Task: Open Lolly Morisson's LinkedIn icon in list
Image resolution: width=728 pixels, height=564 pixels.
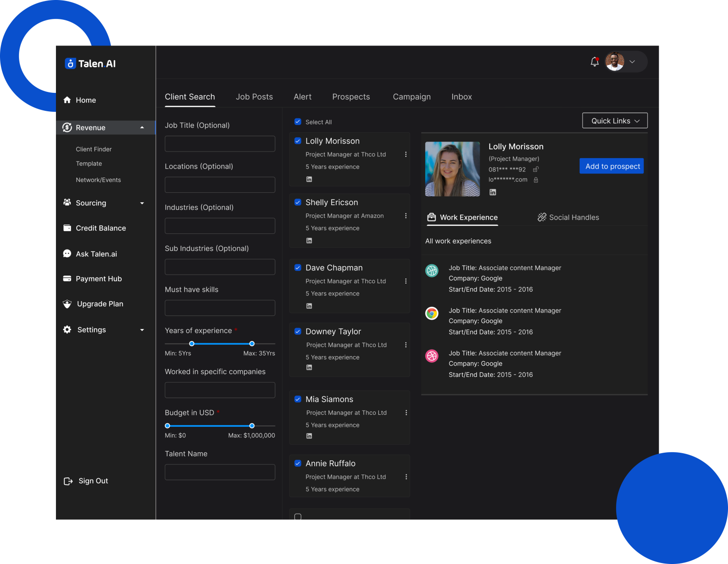Action: pos(309,179)
